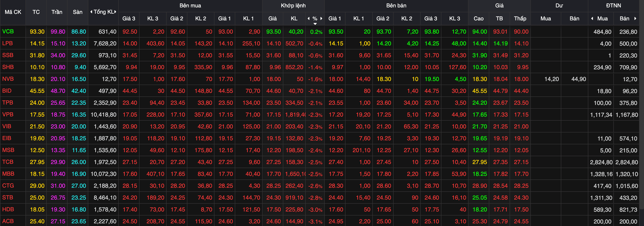Click Giá 3 header under Bên mua
Viewport: 644px width, 226px height.
(129, 19)
